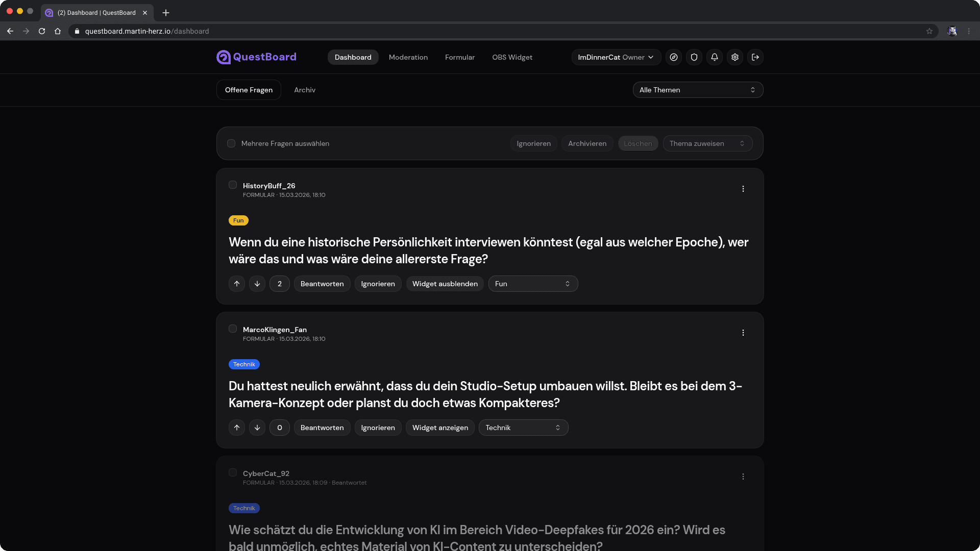Tick the checkbox beside CyberCat_92
Image resolution: width=980 pixels, height=551 pixels.
click(x=232, y=473)
